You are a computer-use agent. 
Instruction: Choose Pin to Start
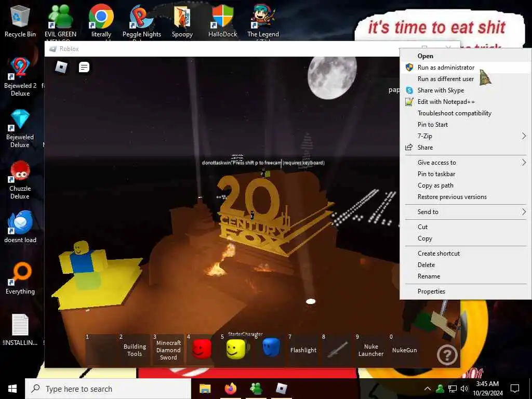tap(465, 125)
